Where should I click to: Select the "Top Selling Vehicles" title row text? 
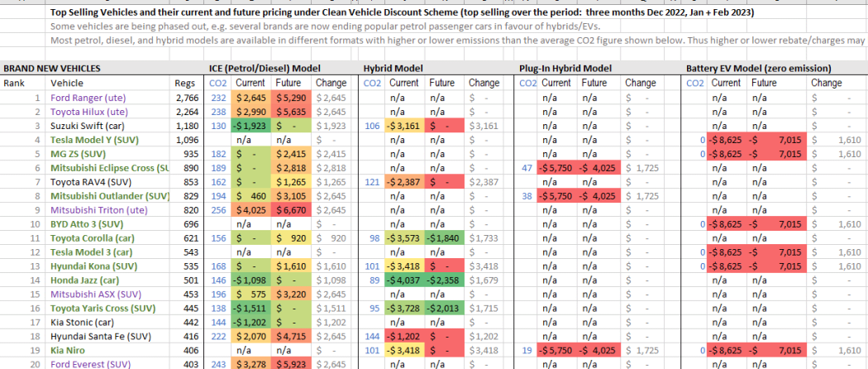404,12
